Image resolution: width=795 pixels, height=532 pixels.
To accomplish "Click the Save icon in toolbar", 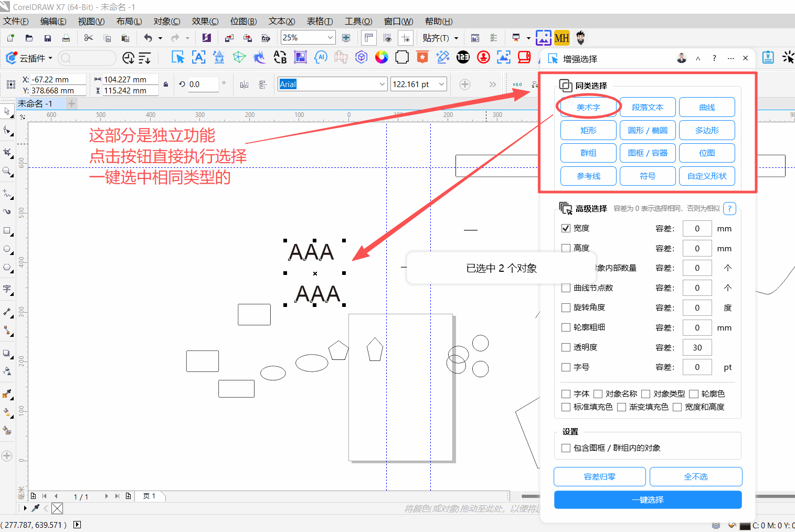I will click(48, 38).
